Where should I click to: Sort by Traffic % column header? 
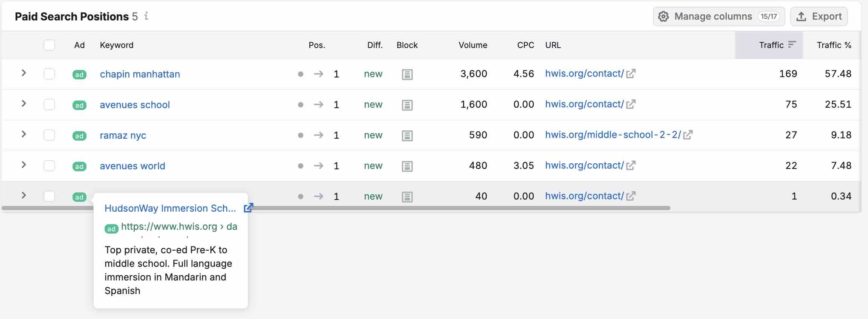[x=834, y=45]
